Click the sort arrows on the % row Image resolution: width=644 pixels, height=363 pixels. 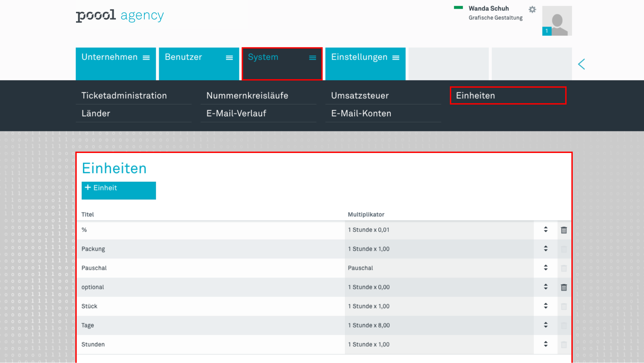(x=545, y=229)
